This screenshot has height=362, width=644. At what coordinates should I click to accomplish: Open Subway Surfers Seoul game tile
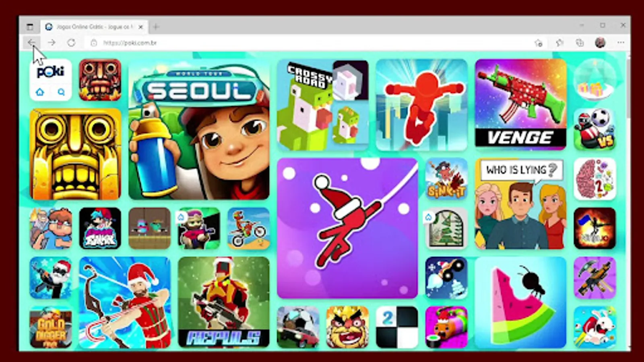click(199, 130)
